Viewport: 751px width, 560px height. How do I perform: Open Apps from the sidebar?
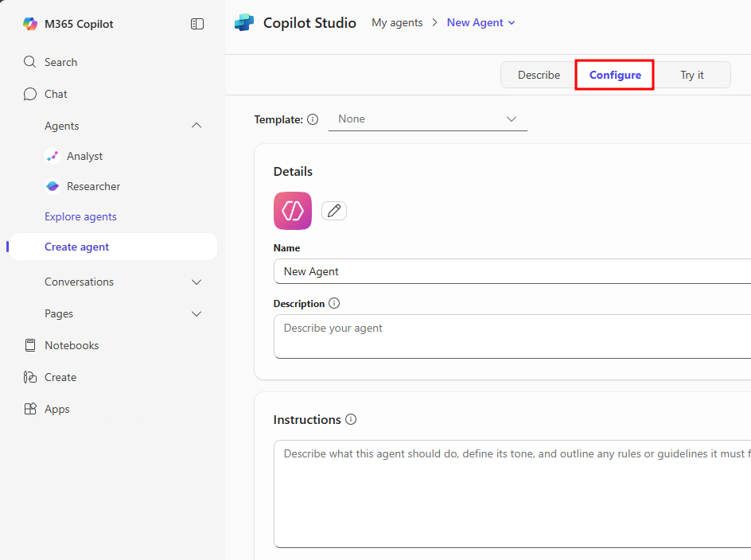click(x=56, y=409)
